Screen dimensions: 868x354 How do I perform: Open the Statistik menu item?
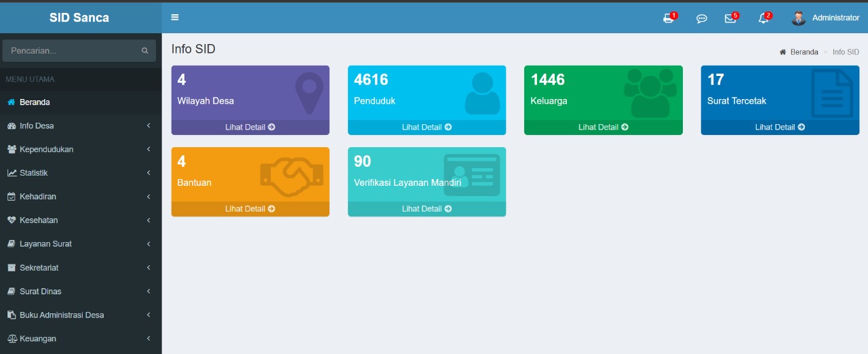pyautogui.click(x=34, y=173)
